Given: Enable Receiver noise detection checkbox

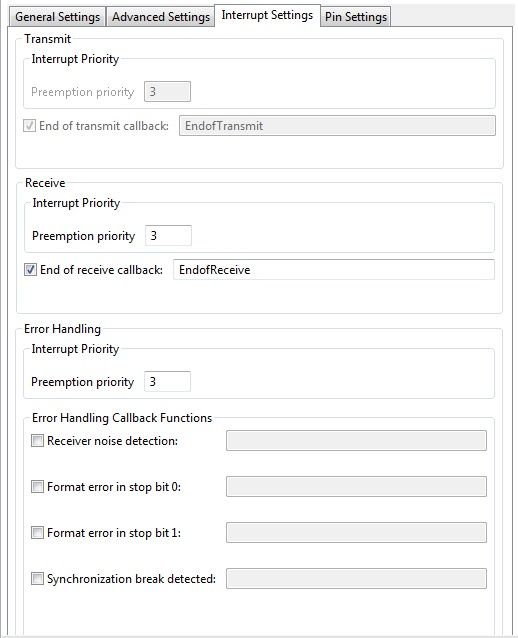Looking at the screenshot, I should tap(37, 441).
